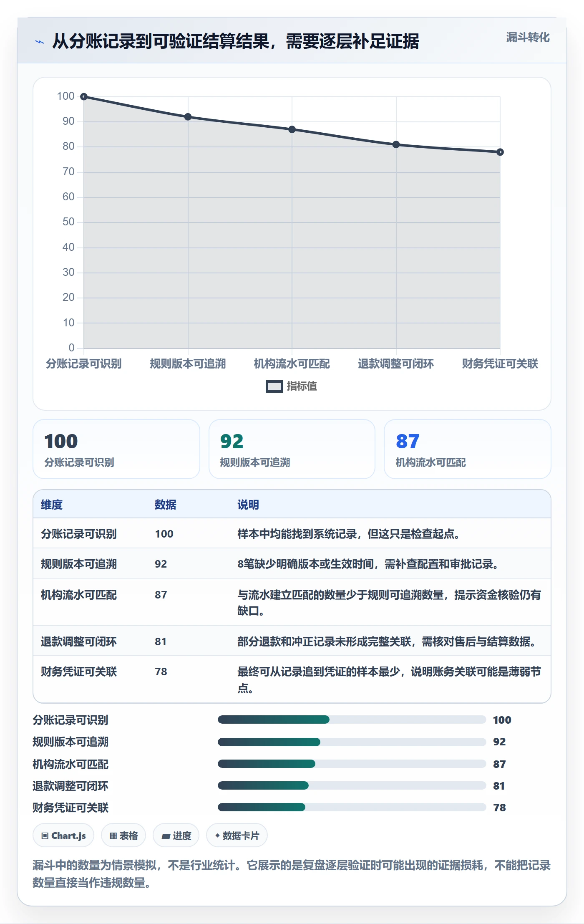
Task: Click x-axis label 财务凭证可关联
Action: click(500, 364)
